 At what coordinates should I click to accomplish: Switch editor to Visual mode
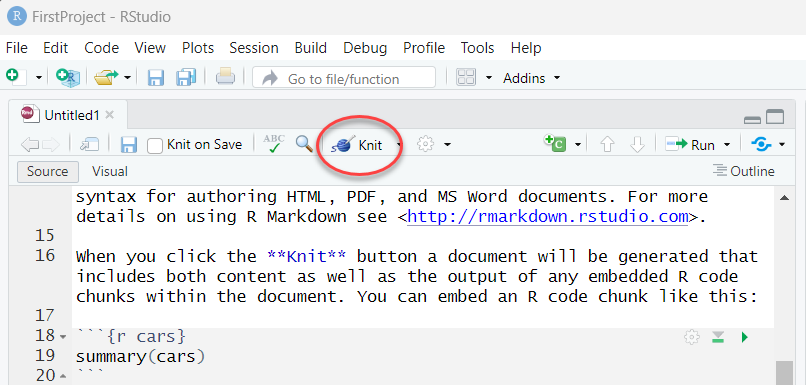point(109,171)
